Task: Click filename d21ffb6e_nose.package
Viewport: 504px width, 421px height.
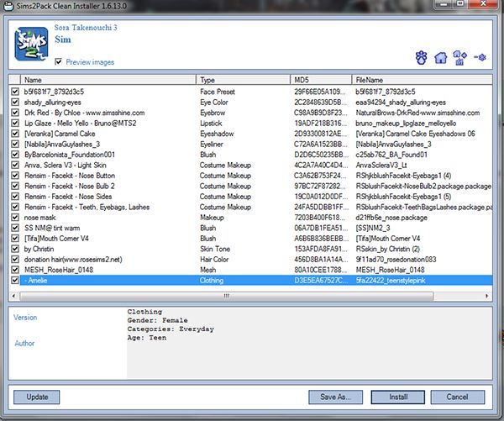Action: click(x=391, y=218)
